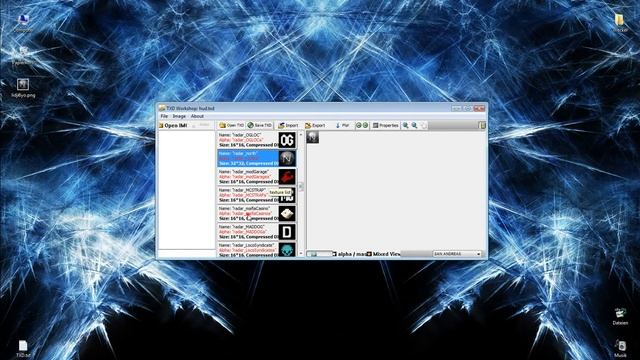Image resolution: width=640 pixels, height=360 pixels.
Task: Click the D MADDOG thumbnail
Action: [287, 231]
